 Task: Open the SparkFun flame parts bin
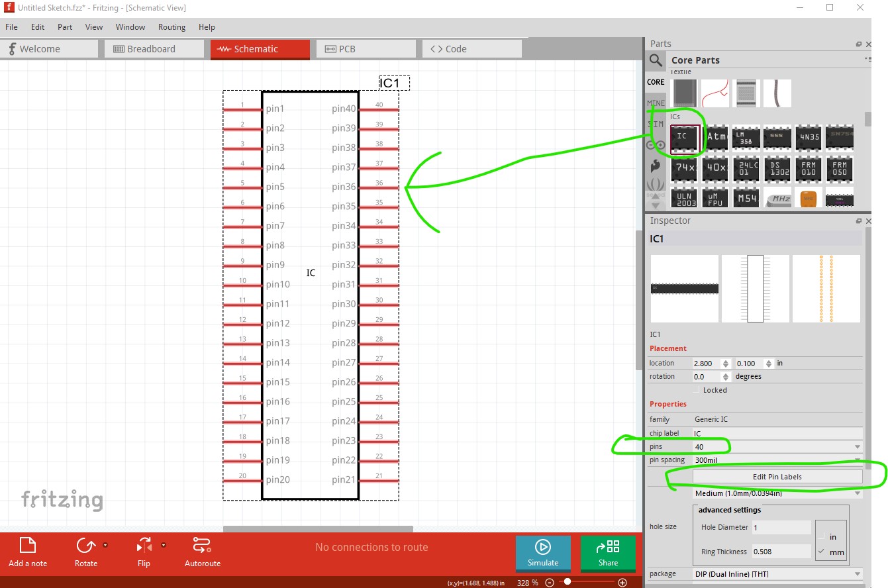(656, 166)
